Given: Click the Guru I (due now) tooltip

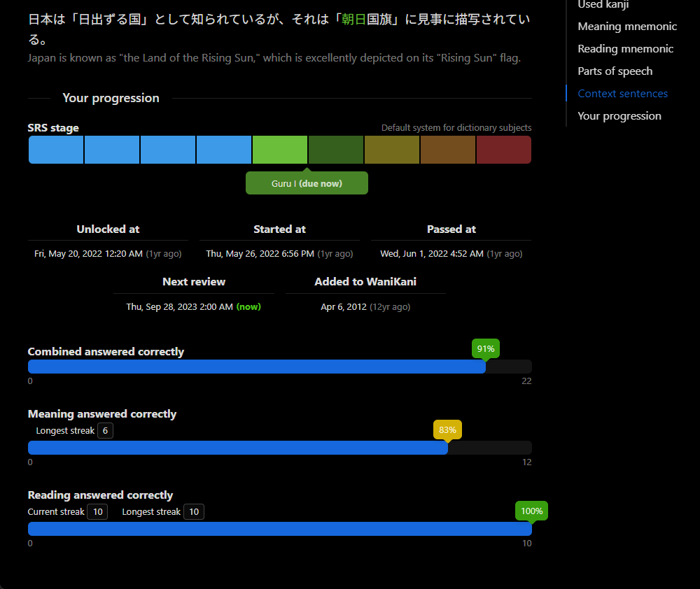Looking at the screenshot, I should pyautogui.click(x=307, y=183).
